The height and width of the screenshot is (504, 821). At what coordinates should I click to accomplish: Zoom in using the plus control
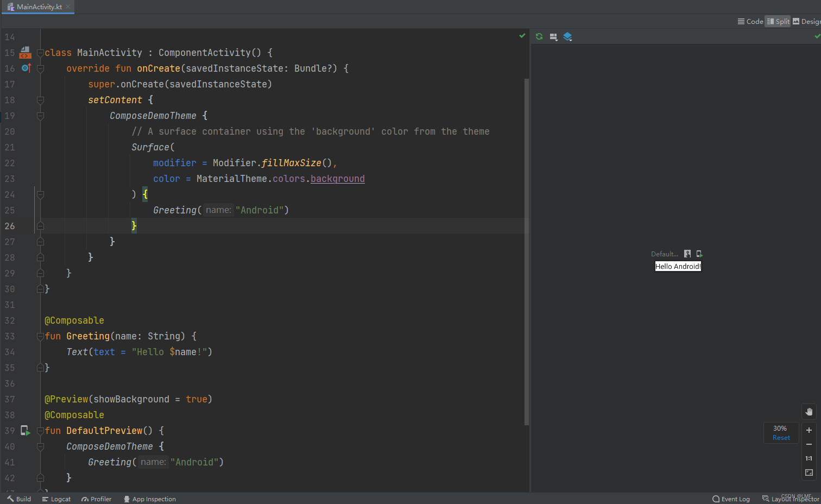click(x=809, y=430)
